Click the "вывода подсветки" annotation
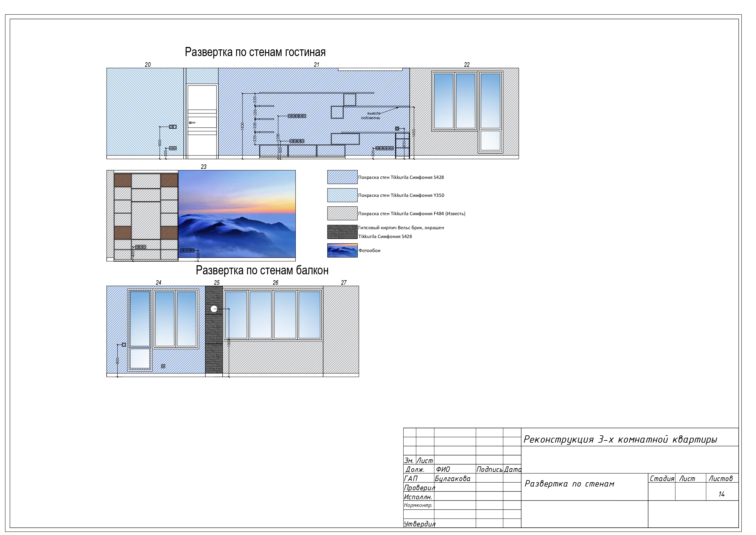This screenshot has width=756, height=535. point(371,116)
